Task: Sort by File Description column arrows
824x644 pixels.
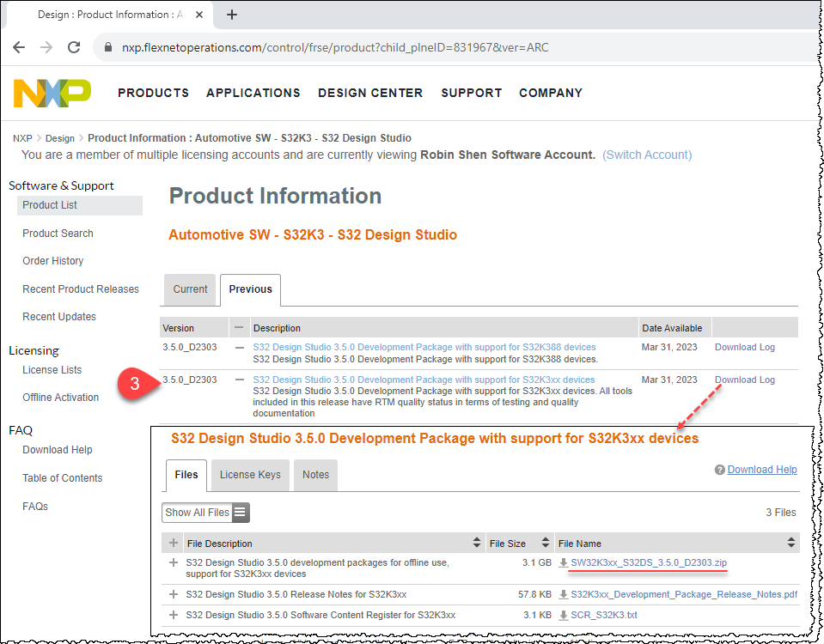Action: (477, 544)
